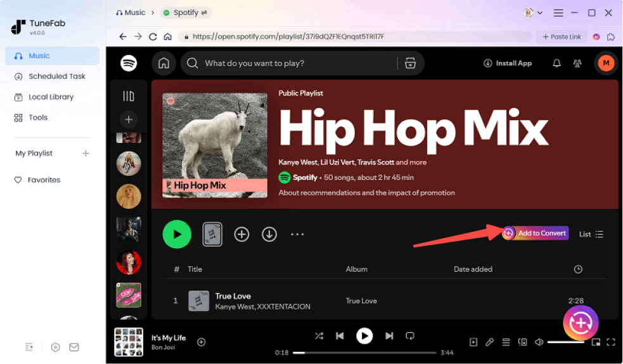Save playlist to Your Library
This screenshot has width=623, height=364.
coord(241,234)
